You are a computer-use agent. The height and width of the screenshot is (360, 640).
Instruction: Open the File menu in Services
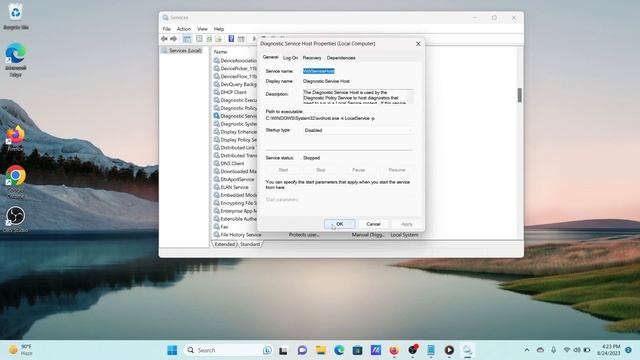point(167,29)
